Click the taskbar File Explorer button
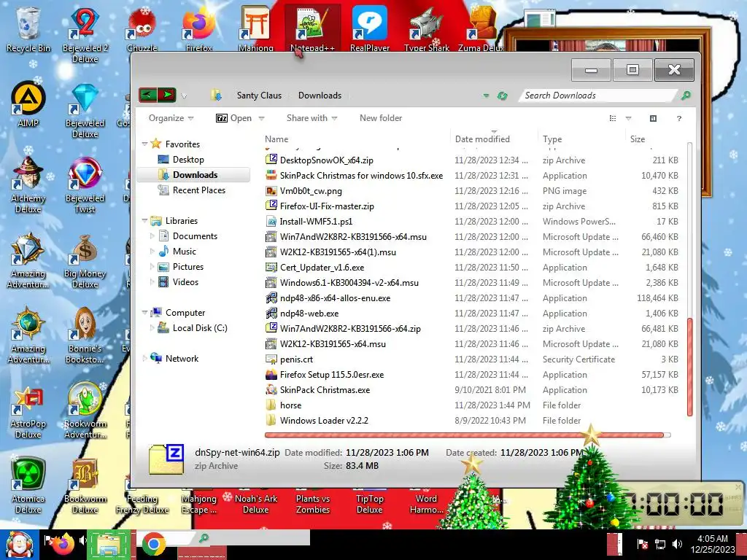This screenshot has width=747, height=560. [x=109, y=545]
